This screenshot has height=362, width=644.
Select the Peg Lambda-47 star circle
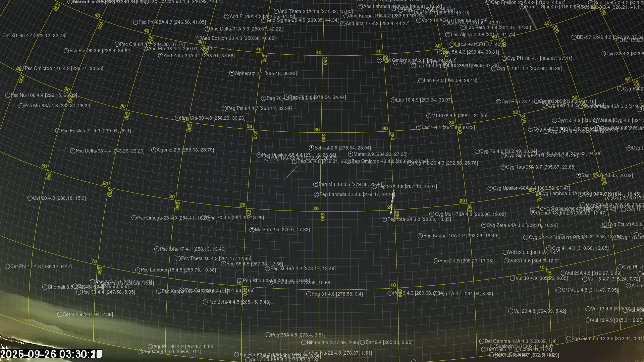tap(316, 194)
